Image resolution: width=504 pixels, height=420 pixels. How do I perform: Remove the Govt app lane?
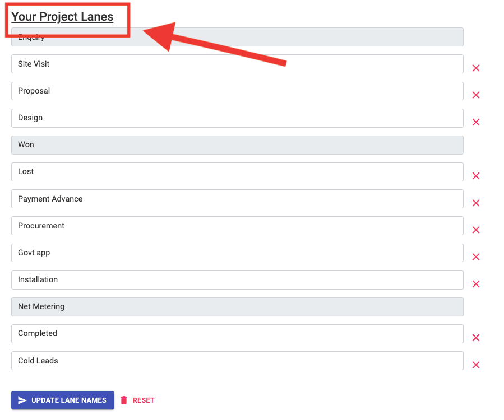476,257
